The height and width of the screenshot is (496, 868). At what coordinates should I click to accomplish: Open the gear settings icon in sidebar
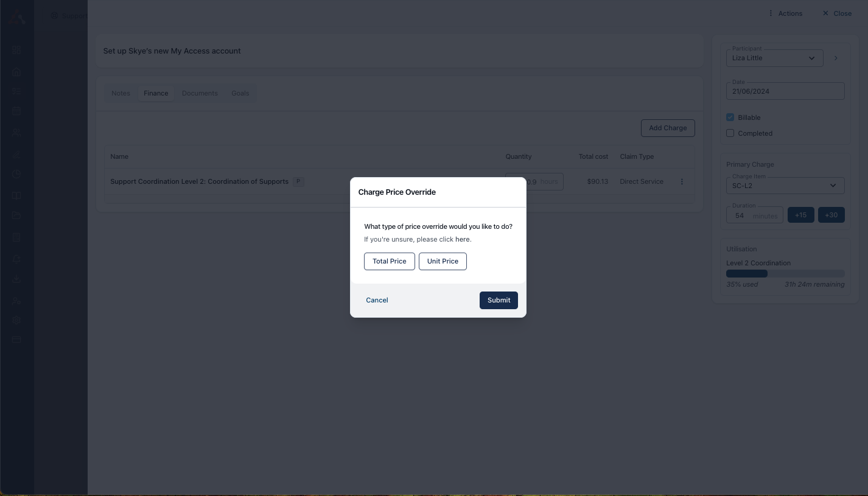click(16, 320)
